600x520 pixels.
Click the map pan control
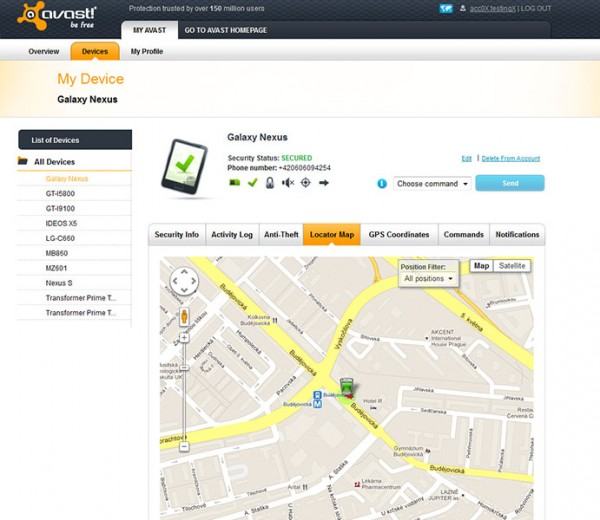[184, 281]
